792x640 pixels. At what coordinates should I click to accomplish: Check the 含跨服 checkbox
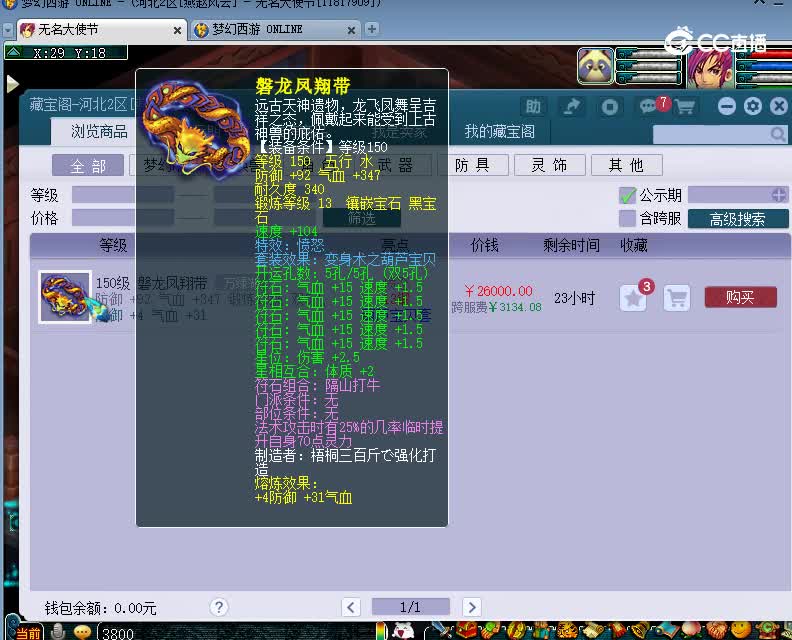(x=627, y=218)
